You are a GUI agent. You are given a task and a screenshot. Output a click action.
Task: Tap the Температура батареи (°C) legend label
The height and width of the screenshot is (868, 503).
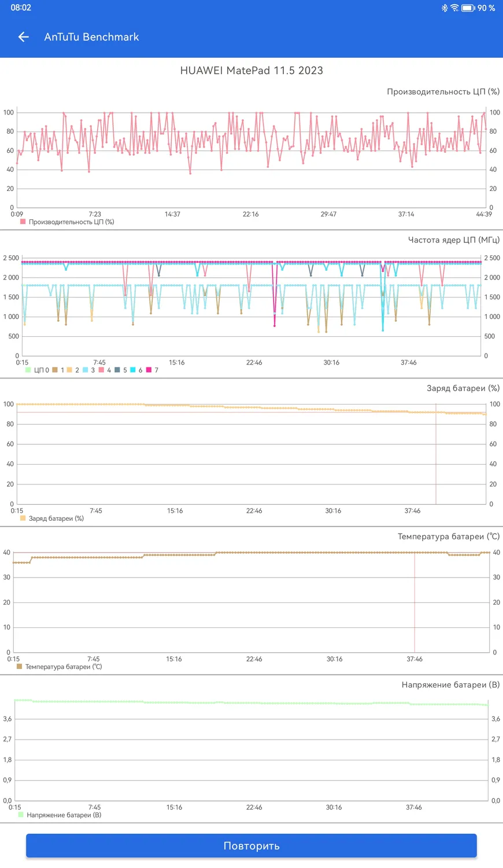pyautogui.click(x=64, y=667)
